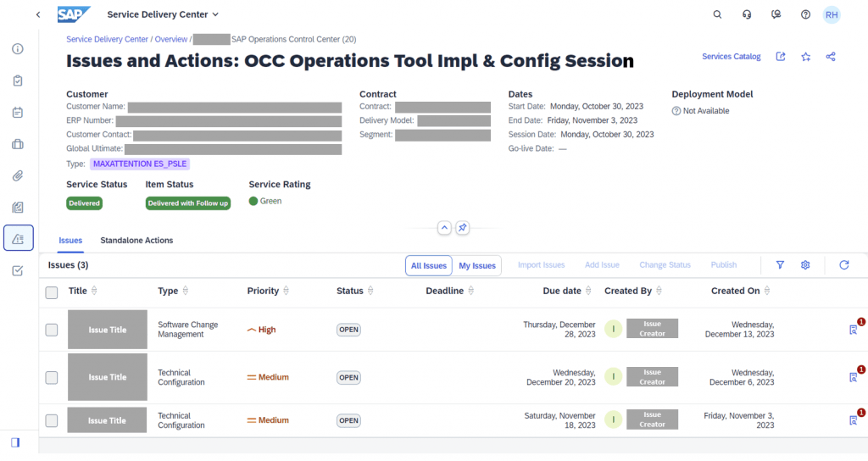Tick the checkbox for the November 18 issue
The width and height of the screenshot is (868, 461).
pyautogui.click(x=52, y=420)
